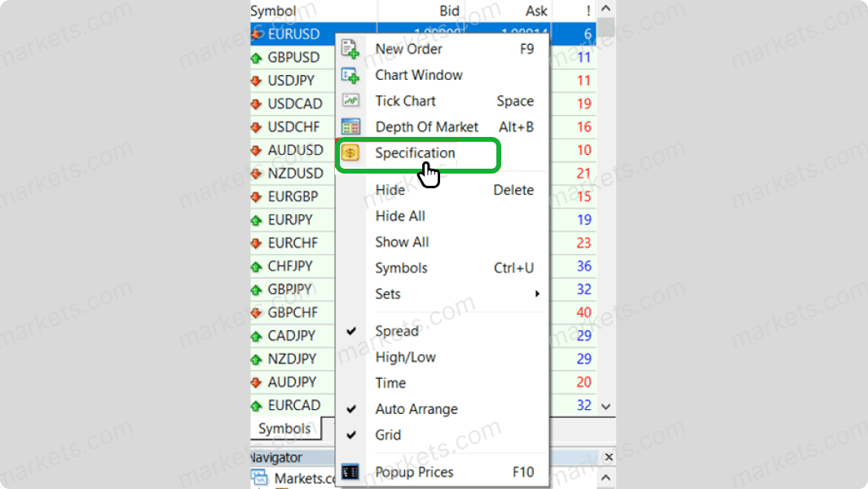Viewport: 868px width, 489px height.
Task: Disable Auto Arrange
Action: point(416,409)
